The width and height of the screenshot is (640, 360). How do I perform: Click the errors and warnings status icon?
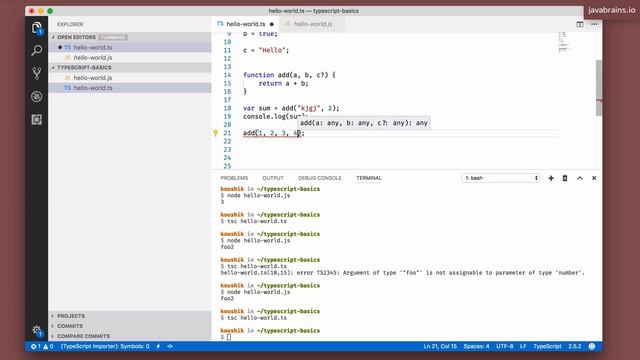pyautogui.click(x=42, y=346)
